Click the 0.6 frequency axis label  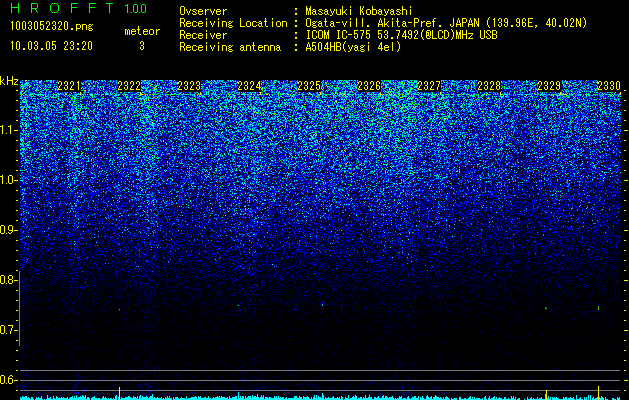(x=8, y=380)
